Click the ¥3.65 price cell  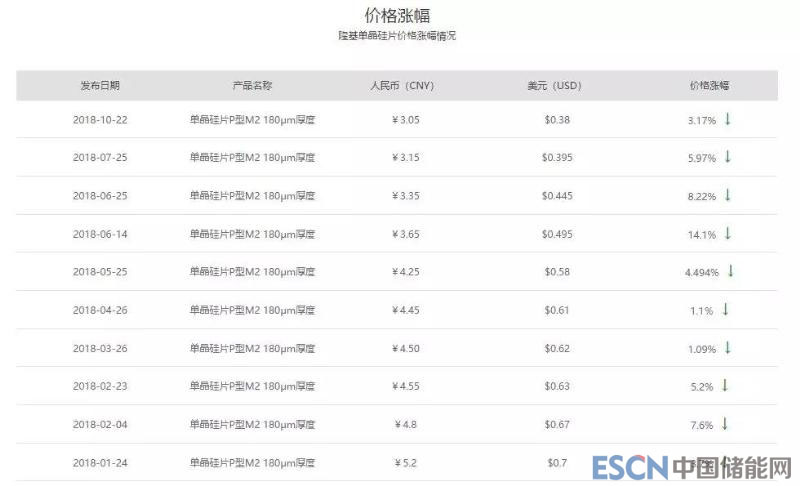(x=405, y=234)
